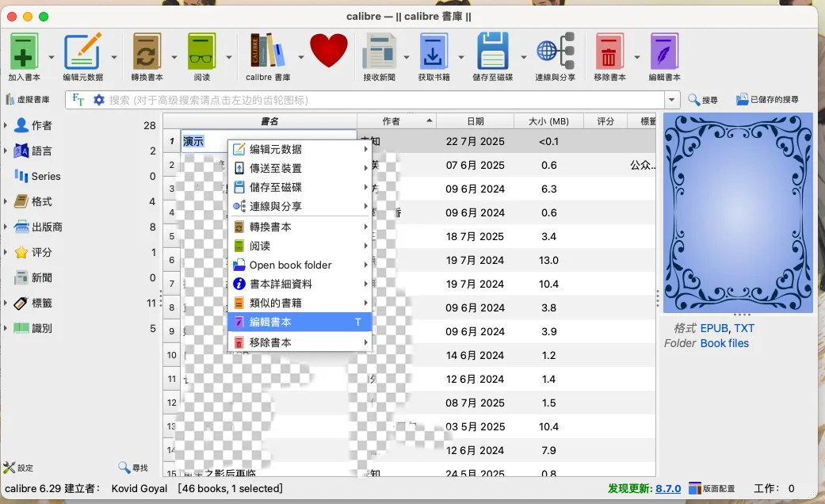Open the saved searches button
The height and width of the screenshot is (504, 825).
767,99
